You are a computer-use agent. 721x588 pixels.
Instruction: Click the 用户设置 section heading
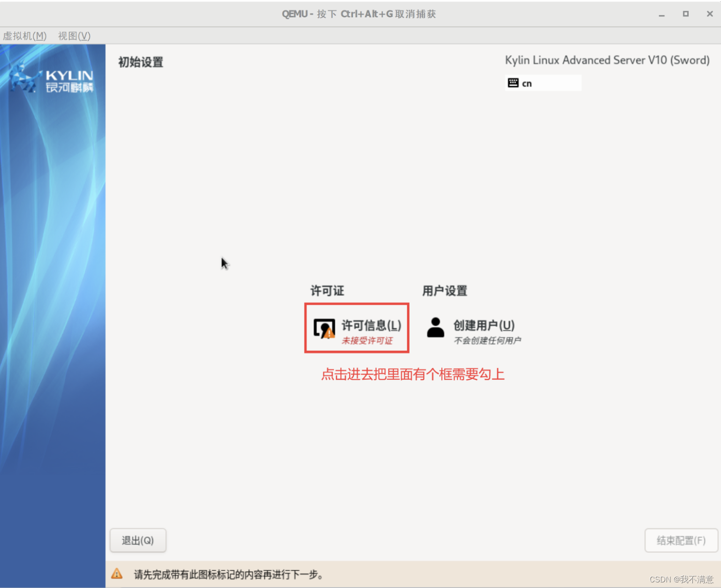(x=445, y=291)
